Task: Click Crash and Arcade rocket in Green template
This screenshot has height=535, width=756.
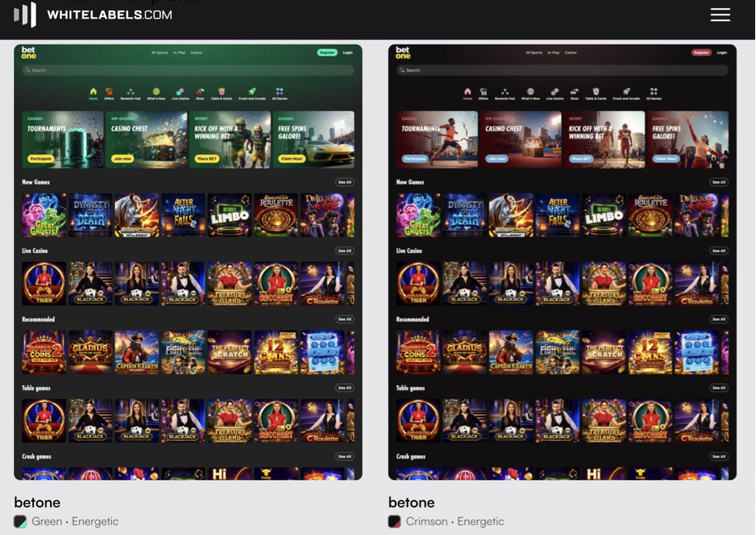Action: coord(252,92)
